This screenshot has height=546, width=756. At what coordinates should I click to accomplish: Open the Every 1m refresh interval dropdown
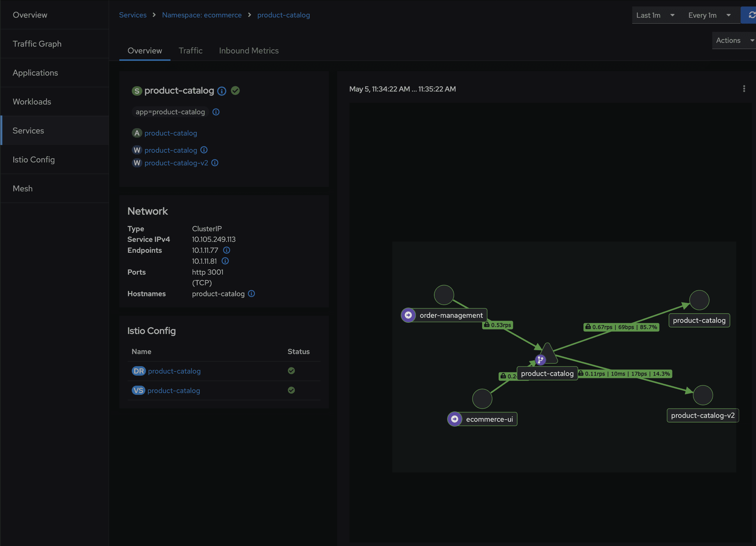point(710,15)
